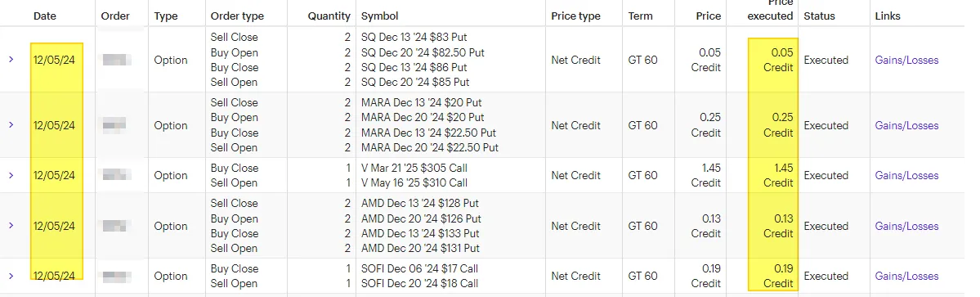Viewport: 980px width, 297px height.
Task: Click the Order type column header
Action: coord(238,16)
